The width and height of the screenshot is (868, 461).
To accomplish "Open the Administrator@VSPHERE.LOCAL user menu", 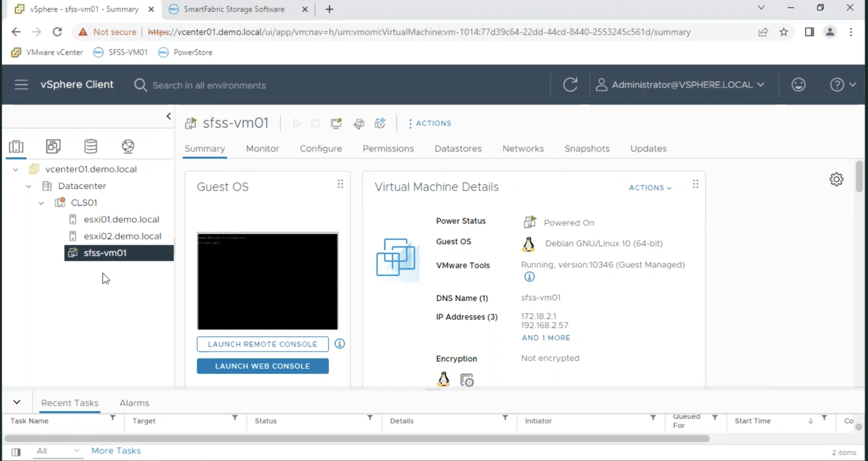I will 680,85.
